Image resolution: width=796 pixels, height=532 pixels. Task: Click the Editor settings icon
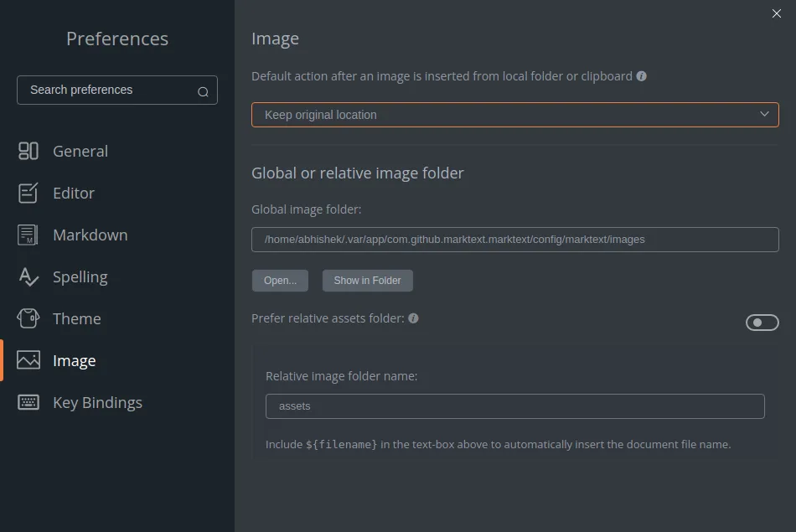pos(28,193)
